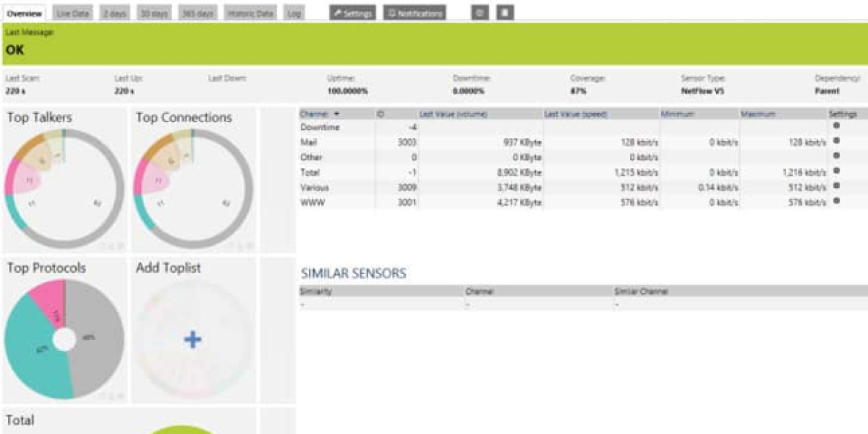Click the gear icon in the Various row

(837, 186)
